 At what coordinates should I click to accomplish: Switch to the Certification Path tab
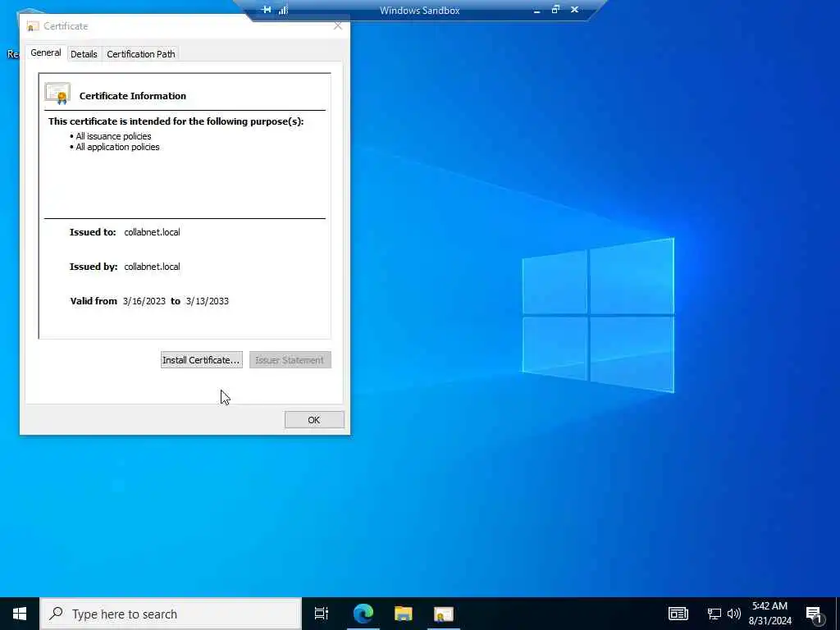pyautogui.click(x=141, y=54)
